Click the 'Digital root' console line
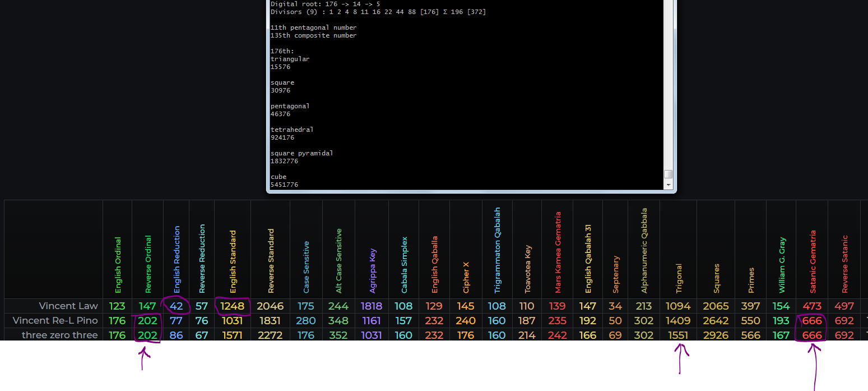 coord(325,4)
